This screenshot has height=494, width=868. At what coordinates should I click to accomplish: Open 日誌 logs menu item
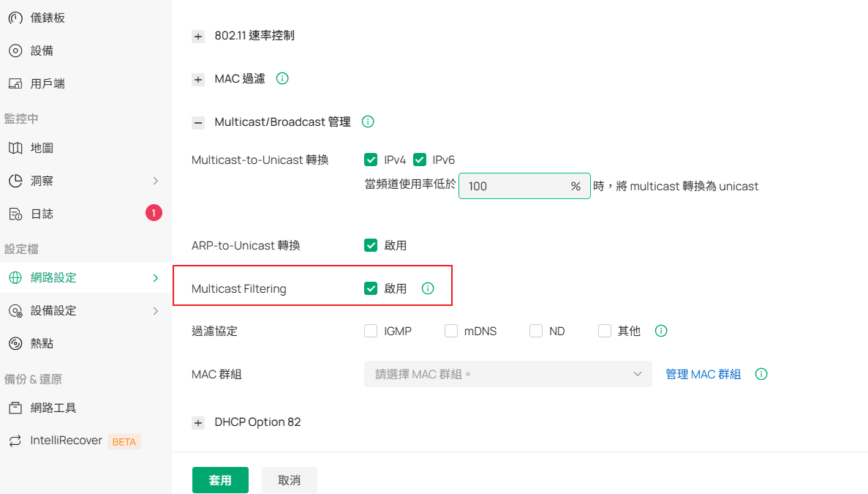click(42, 214)
